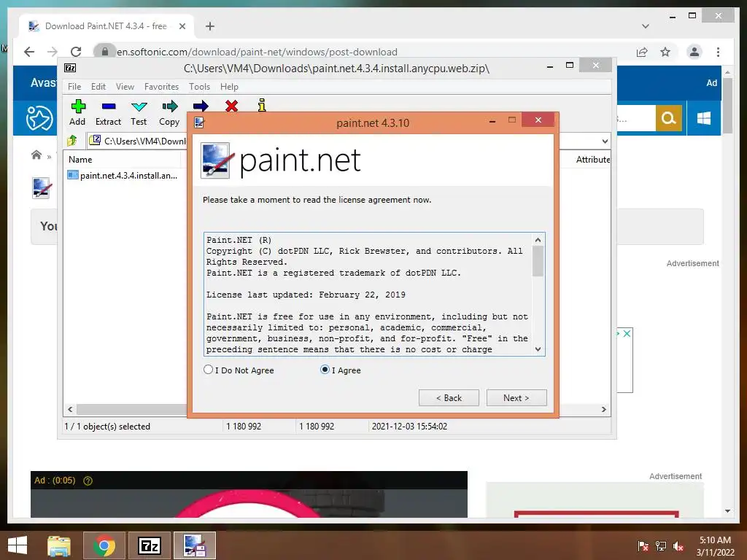Click the Extract icon in 7-Zip
Image resolution: width=747 pixels, height=560 pixels.
pos(109,112)
